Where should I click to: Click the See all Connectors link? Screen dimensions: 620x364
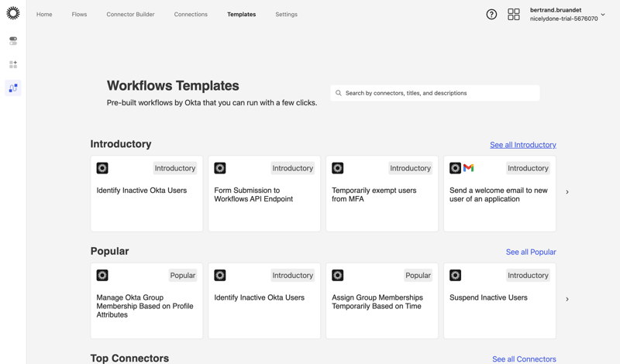(x=524, y=359)
